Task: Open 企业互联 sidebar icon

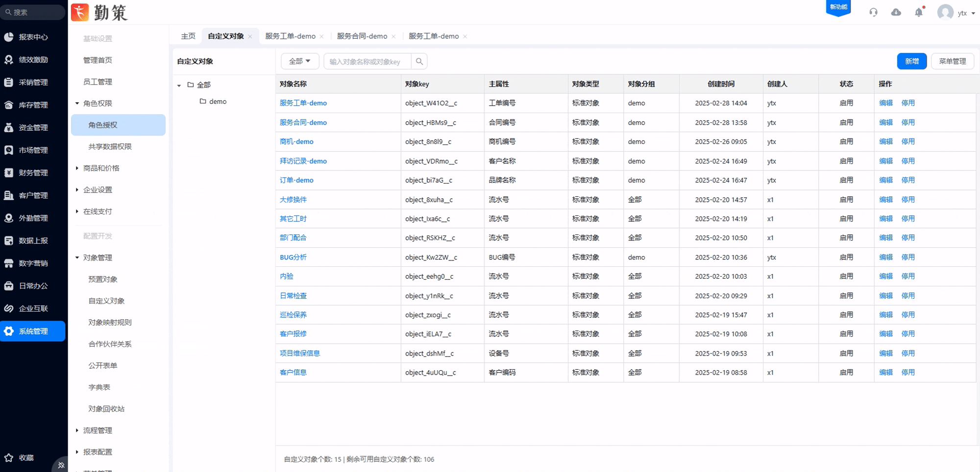Action: click(9, 308)
